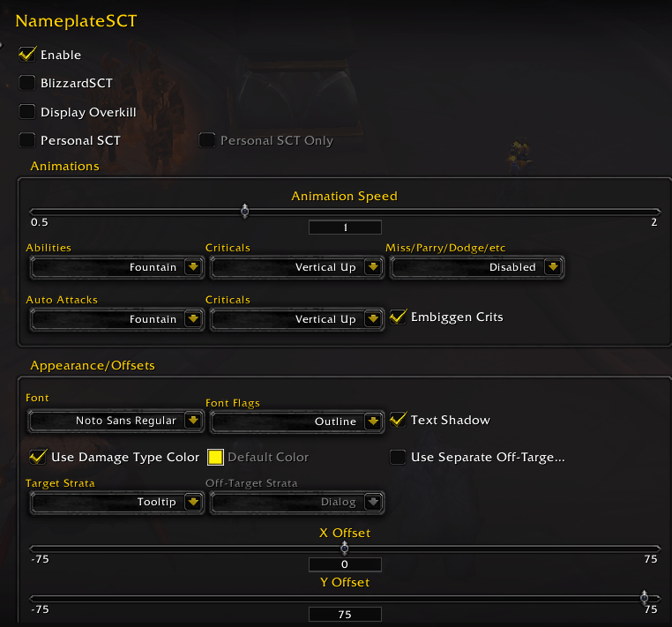Expand the Auto Attacks Criticals dropdown
The width and height of the screenshot is (672, 627).
(x=373, y=319)
